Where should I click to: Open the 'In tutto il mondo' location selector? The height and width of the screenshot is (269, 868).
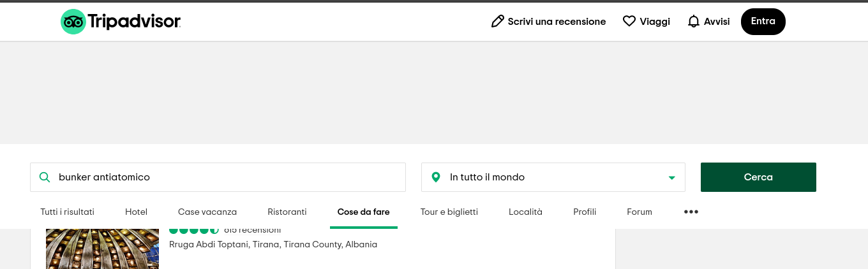[x=553, y=177]
